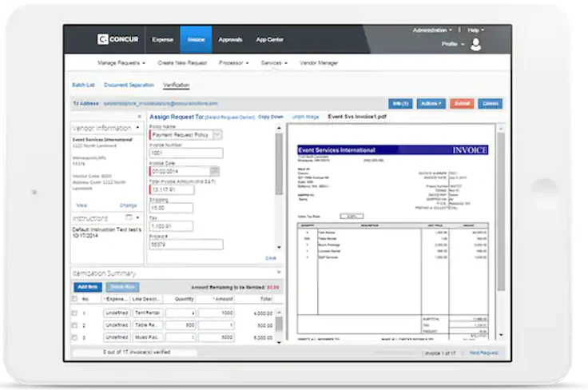The image size is (588, 390).
Task: Open the Profile dropdown
Action: 453,44
